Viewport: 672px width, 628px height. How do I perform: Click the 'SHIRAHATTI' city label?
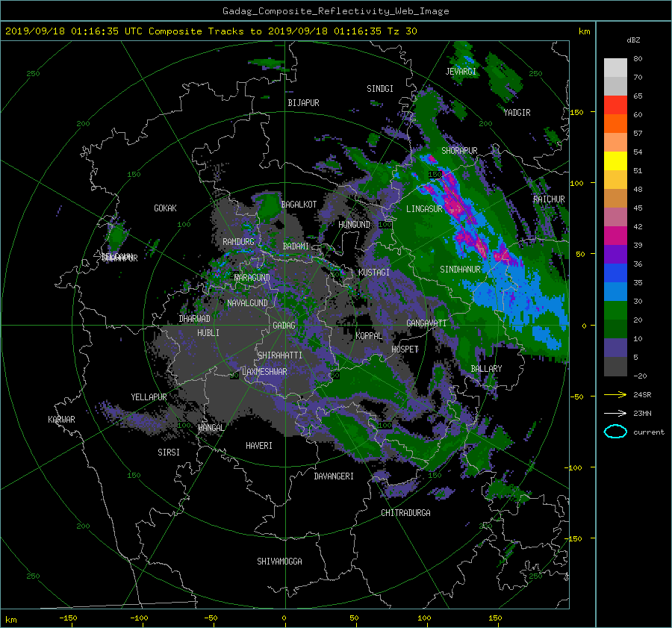pos(280,355)
